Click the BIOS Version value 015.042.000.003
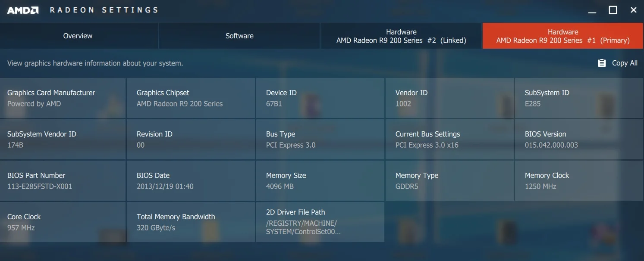The width and height of the screenshot is (644, 261). (x=551, y=145)
